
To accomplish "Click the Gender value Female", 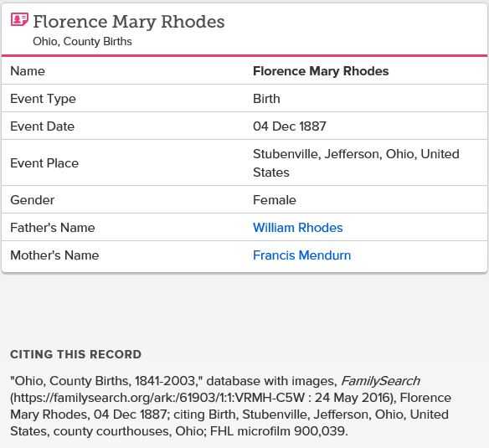I will 275,200.
